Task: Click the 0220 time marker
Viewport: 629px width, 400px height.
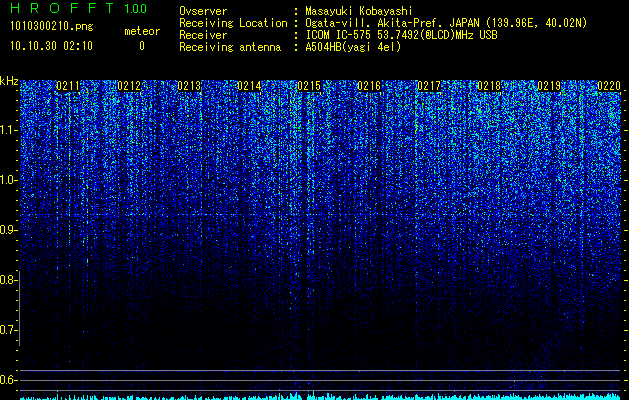Action: tap(609, 86)
